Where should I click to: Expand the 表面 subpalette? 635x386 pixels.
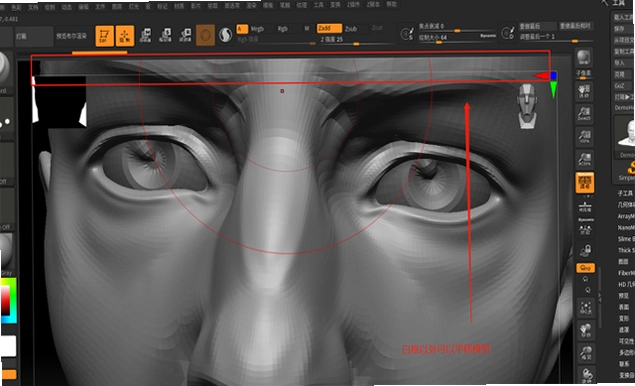coord(624,307)
